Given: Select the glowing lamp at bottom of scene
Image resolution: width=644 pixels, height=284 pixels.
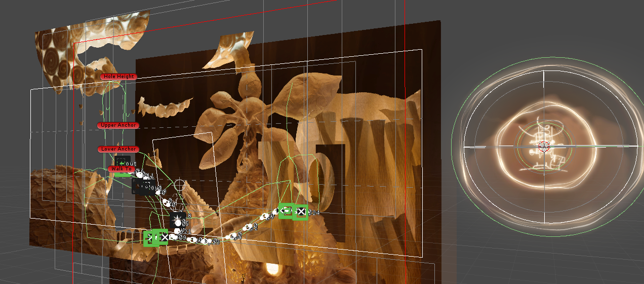Looking at the screenshot, I should coord(273,271).
